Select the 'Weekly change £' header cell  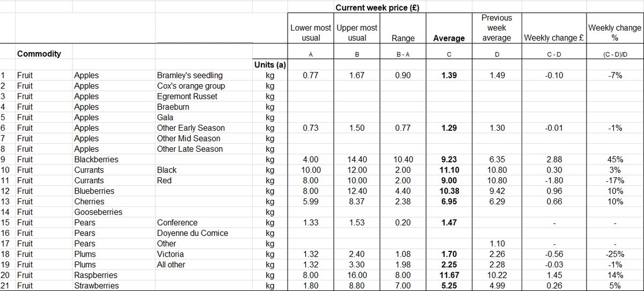[554, 38]
